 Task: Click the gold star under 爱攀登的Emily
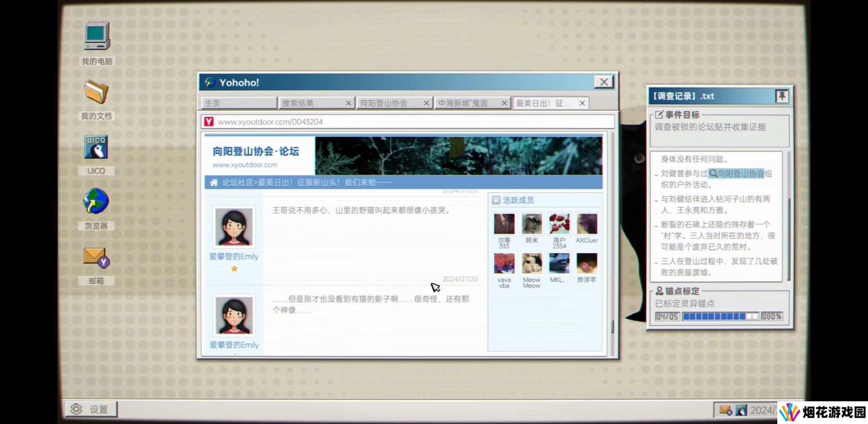click(234, 269)
